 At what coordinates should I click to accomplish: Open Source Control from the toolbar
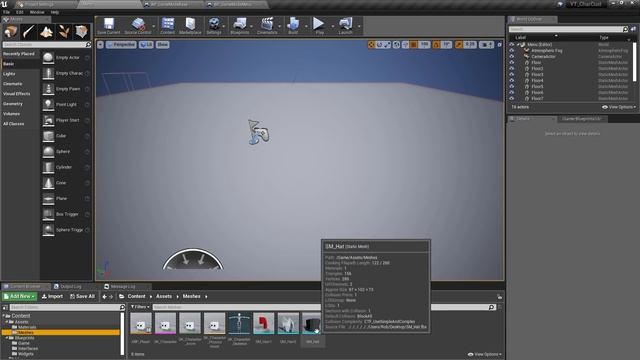pos(138,26)
